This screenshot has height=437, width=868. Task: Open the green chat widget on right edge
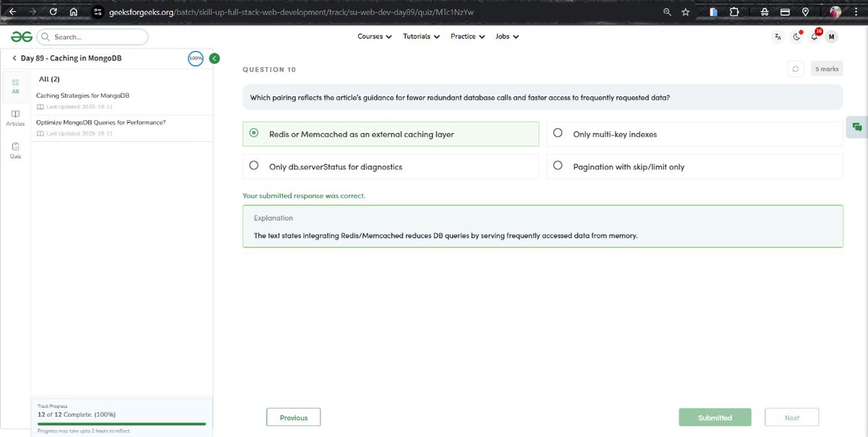[x=857, y=127]
